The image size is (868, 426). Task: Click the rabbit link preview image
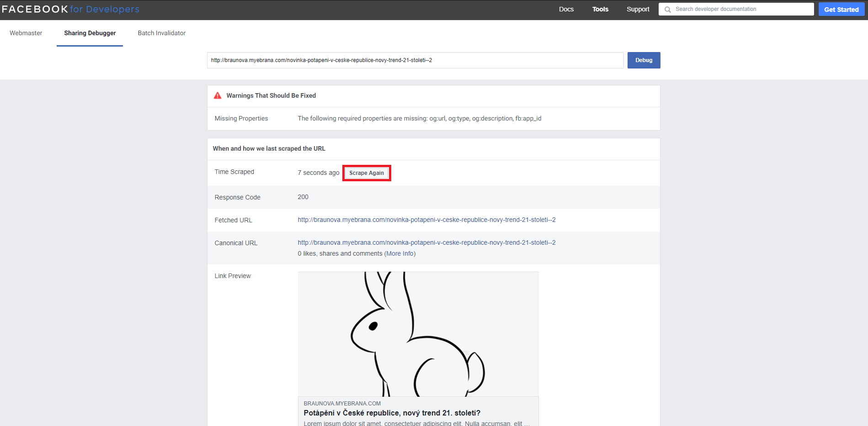(418, 334)
